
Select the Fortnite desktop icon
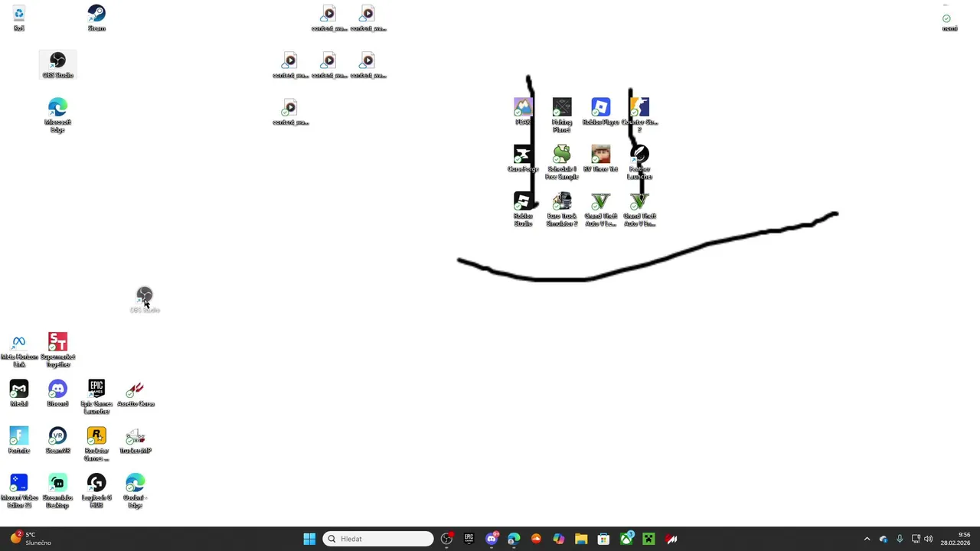[19, 441]
